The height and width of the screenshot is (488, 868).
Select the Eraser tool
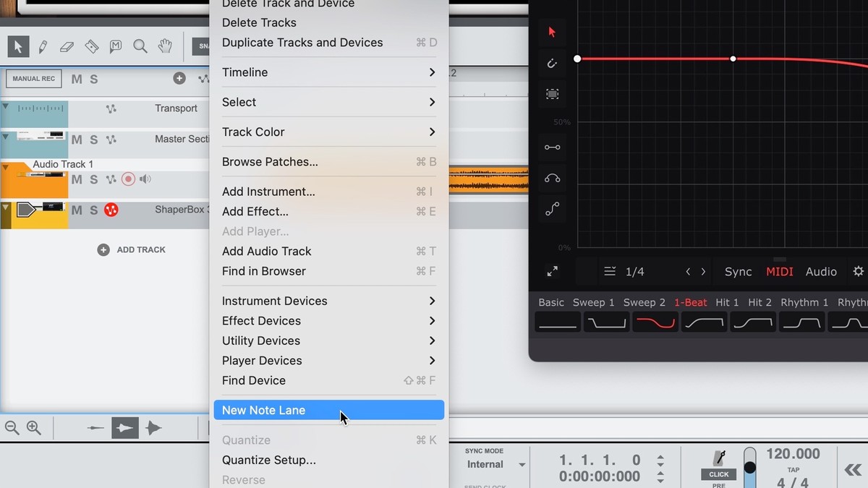[67, 46]
